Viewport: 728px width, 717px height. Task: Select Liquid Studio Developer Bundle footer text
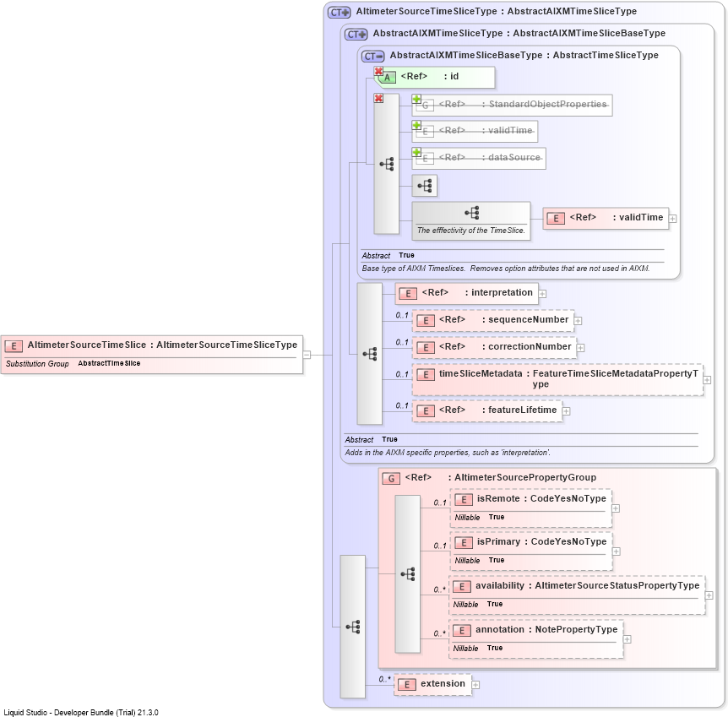coord(81,713)
